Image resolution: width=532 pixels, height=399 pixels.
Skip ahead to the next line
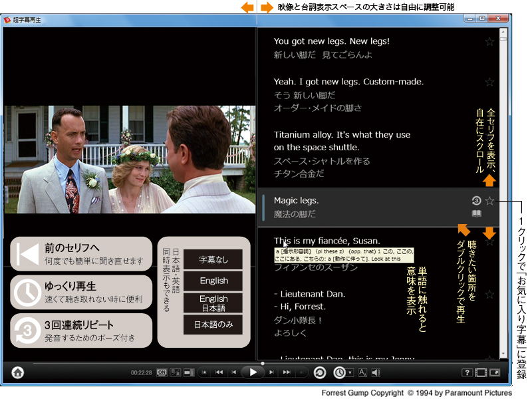(271, 372)
